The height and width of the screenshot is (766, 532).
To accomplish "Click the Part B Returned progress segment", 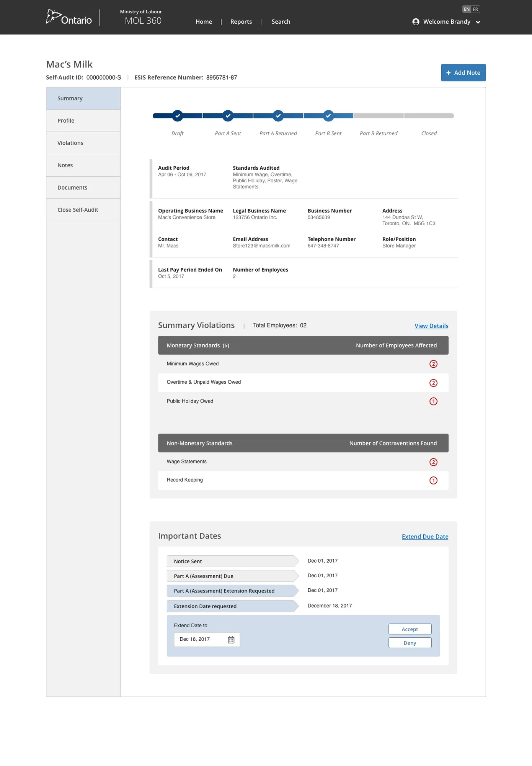I will tap(379, 116).
